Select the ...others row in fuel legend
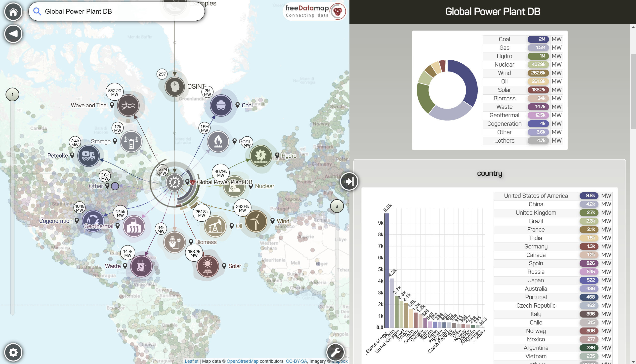This screenshot has height=364, width=636. [523, 140]
